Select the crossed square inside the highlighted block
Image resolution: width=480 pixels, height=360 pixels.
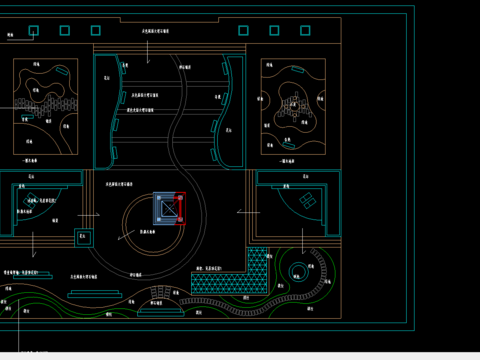169,209
